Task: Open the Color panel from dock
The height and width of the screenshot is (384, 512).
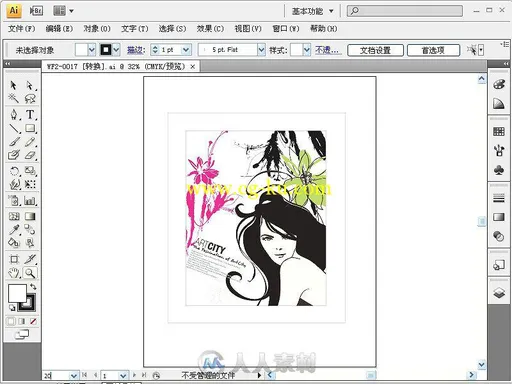Action: 499,84
